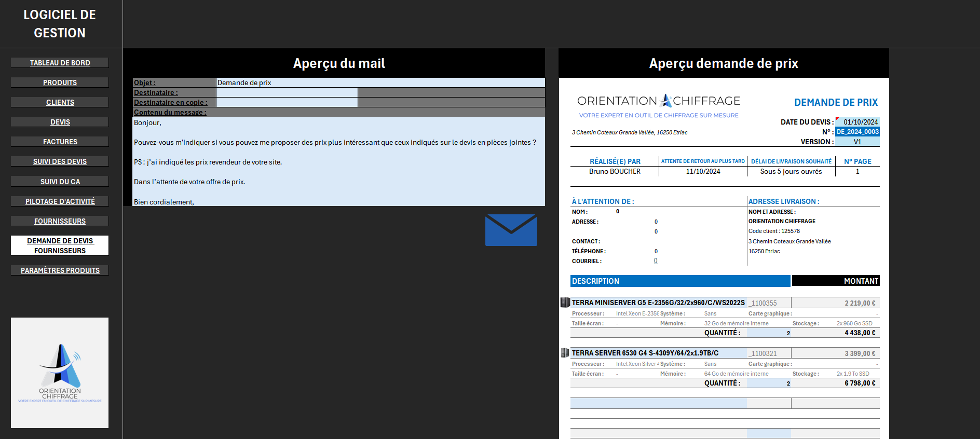Click 'Code client : 125578' text
The height and width of the screenshot is (439, 980).
click(774, 231)
